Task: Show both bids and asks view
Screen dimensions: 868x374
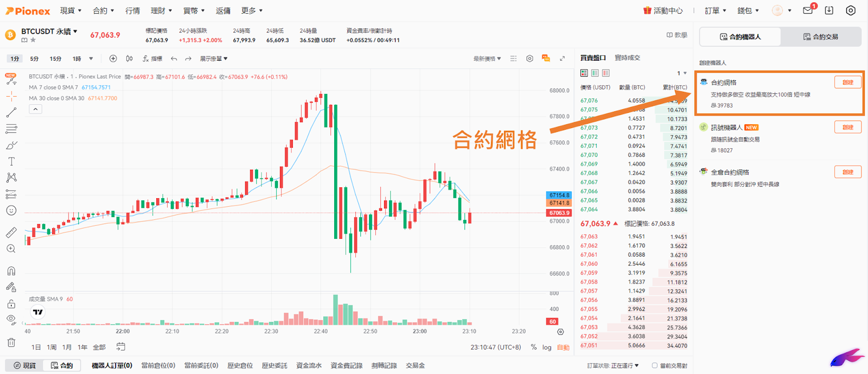Action: point(584,73)
